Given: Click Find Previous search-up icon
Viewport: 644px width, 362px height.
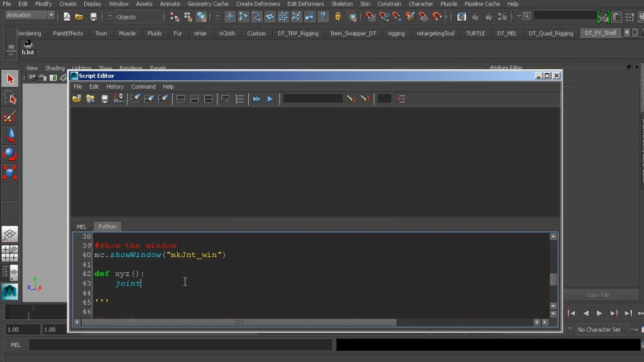Looking at the screenshot, I should [364, 99].
